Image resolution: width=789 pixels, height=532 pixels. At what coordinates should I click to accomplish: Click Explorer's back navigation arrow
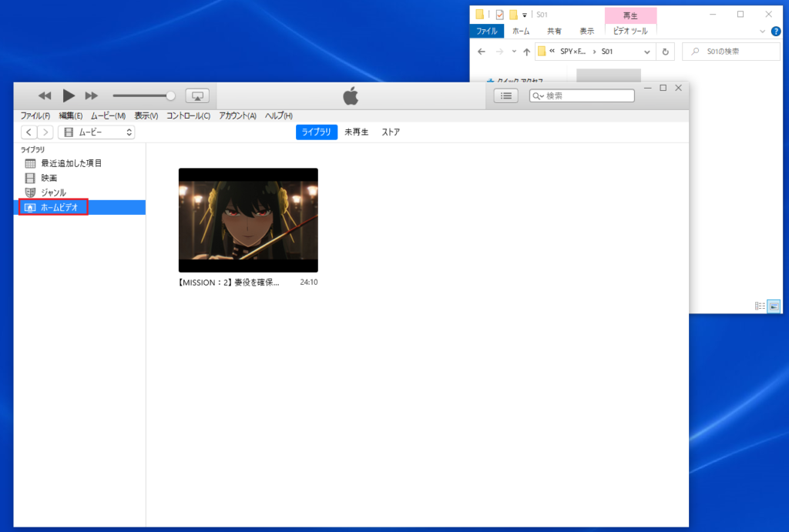coord(482,52)
